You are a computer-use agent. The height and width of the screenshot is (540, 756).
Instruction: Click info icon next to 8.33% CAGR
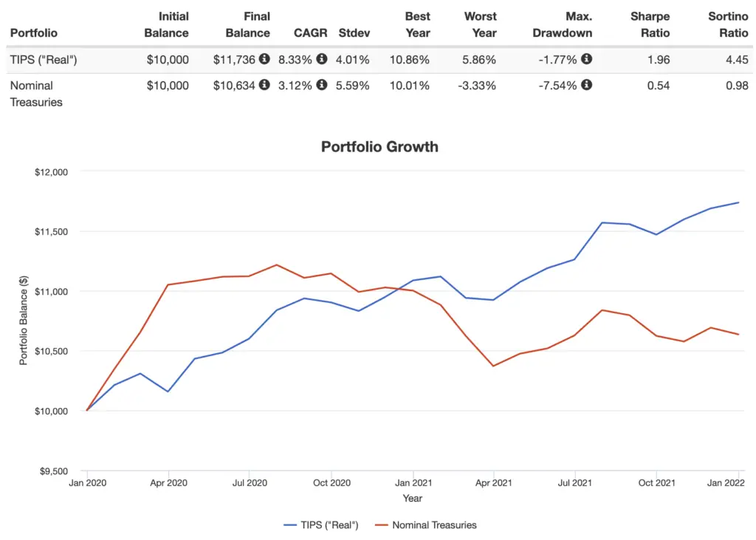click(x=322, y=59)
